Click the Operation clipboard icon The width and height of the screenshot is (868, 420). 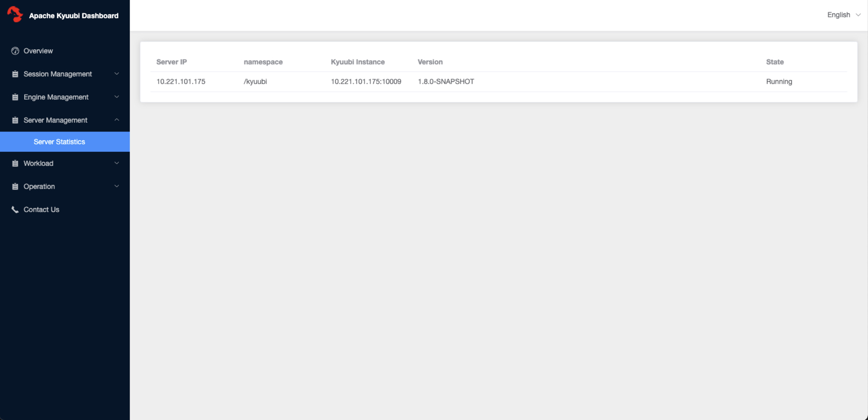pos(15,186)
